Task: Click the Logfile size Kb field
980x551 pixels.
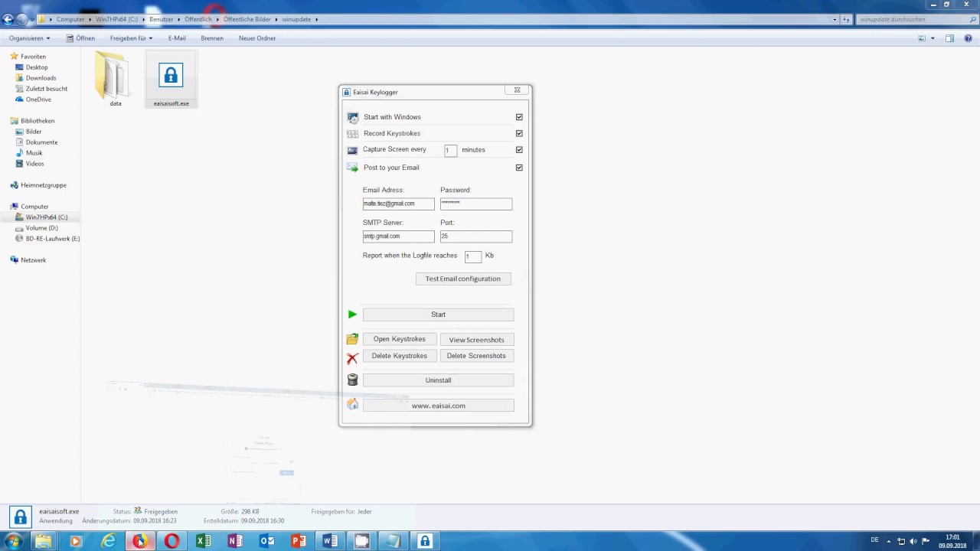Action: click(x=472, y=256)
